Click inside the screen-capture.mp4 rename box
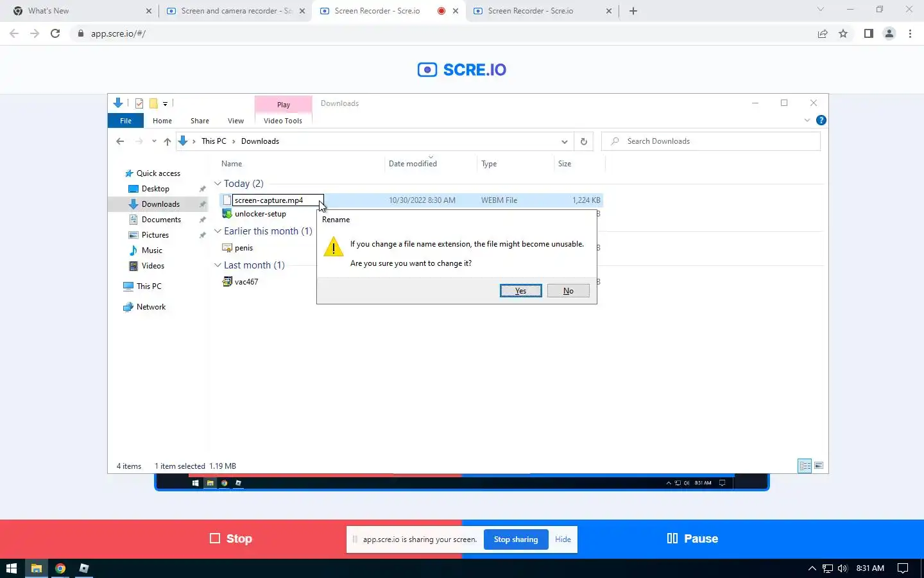Image resolution: width=924 pixels, height=578 pixels. (278, 200)
